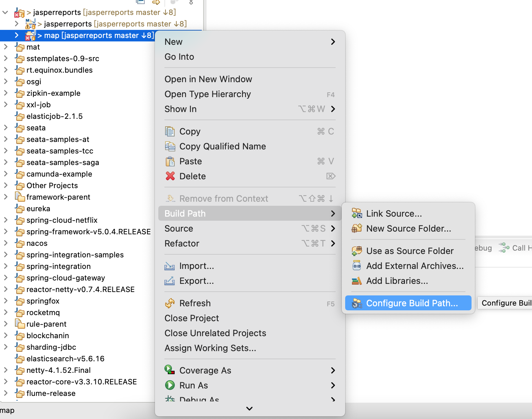532x419 pixels.
Task: Expand the flume-release project
Action: point(5,393)
